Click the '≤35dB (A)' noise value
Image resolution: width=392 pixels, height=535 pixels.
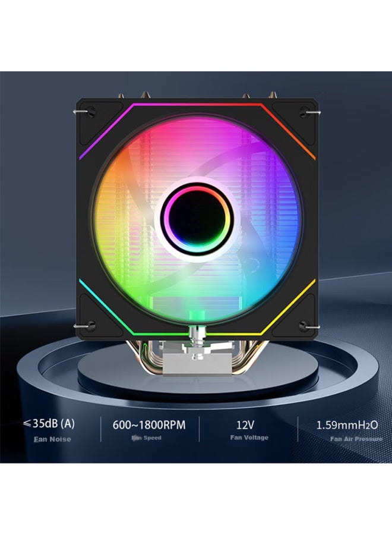(49, 424)
